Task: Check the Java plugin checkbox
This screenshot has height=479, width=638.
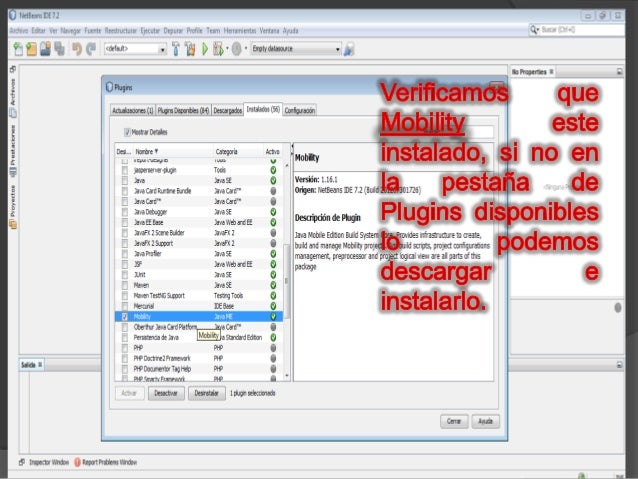Action: coord(125,180)
